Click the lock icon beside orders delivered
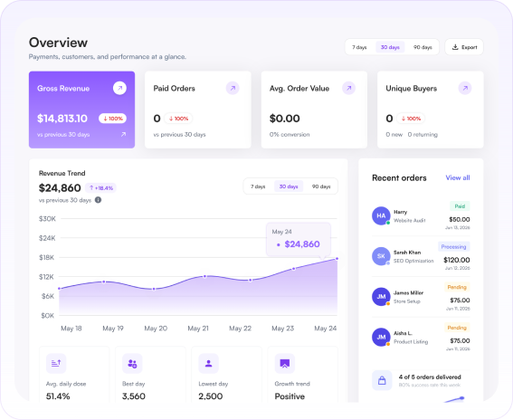This screenshot has height=420, width=513. click(382, 380)
